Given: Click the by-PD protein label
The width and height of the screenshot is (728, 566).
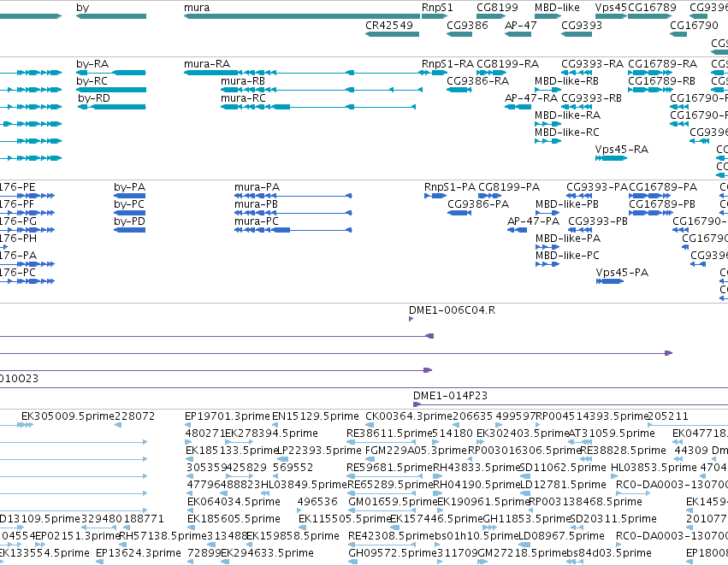Looking at the screenshot, I should click(129, 221).
